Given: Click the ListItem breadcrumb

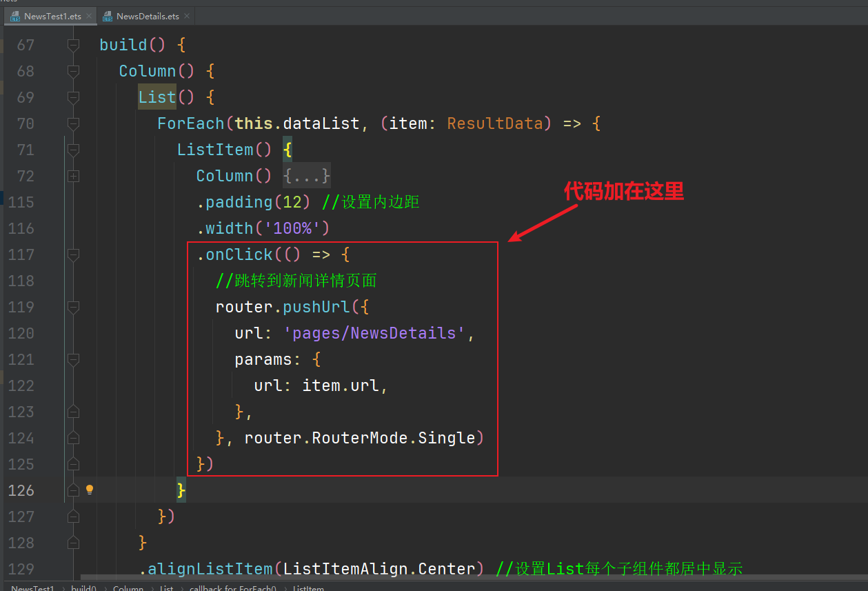Looking at the screenshot, I should coord(308,588).
